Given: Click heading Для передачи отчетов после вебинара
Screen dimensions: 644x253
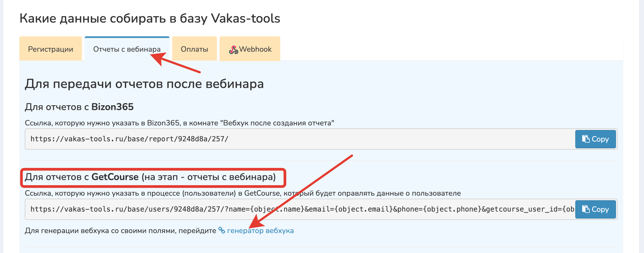Looking at the screenshot, I should [x=144, y=84].
